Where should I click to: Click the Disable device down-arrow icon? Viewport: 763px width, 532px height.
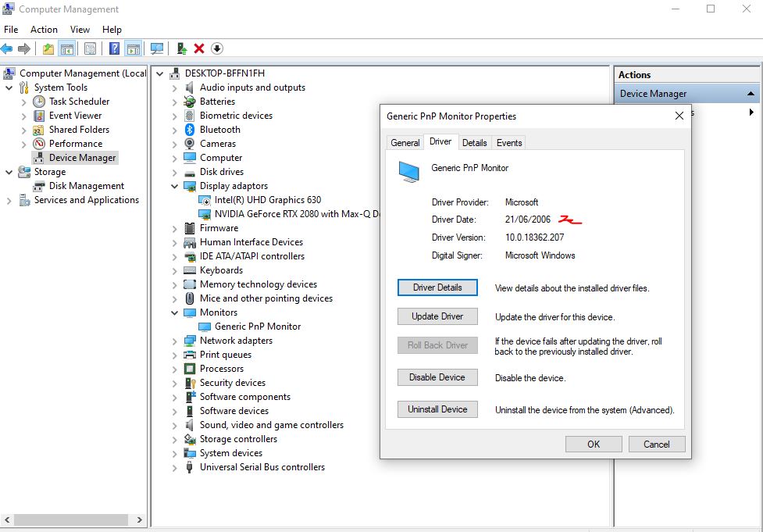point(217,48)
